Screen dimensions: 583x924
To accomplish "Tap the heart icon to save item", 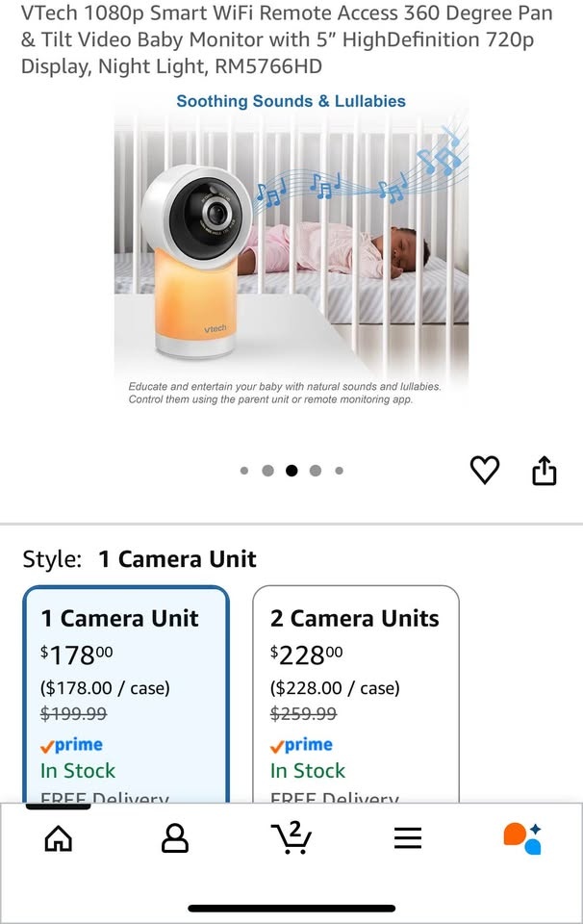I will [x=485, y=470].
